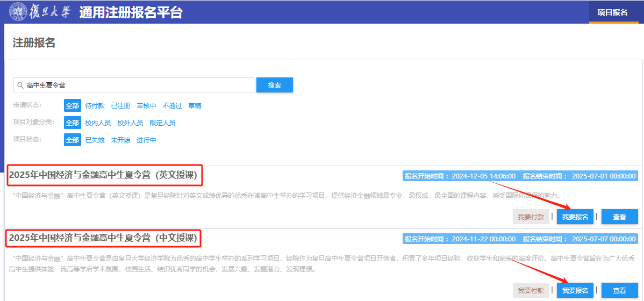644x301 pixels.
Task: Filter project status by 未开始
Action: click(121, 140)
